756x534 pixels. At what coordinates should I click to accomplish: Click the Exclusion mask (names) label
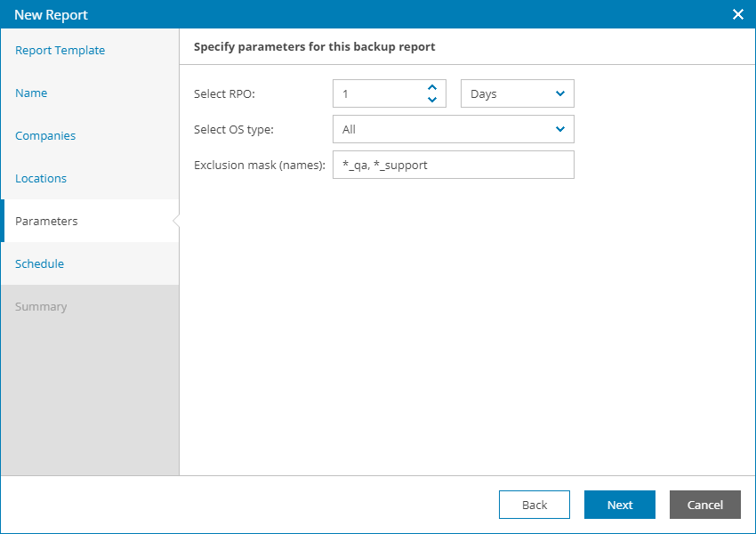260,165
